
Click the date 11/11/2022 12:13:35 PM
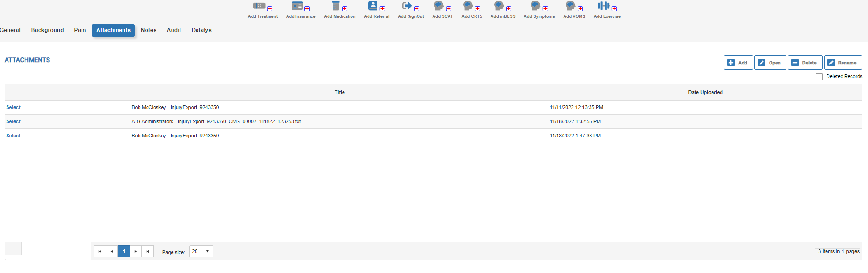pyautogui.click(x=576, y=108)
